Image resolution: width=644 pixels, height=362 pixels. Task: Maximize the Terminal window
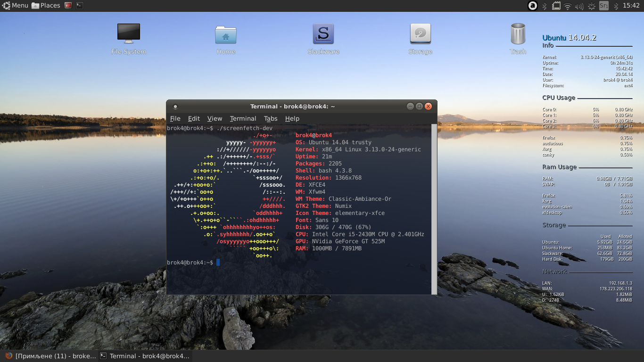419,106
